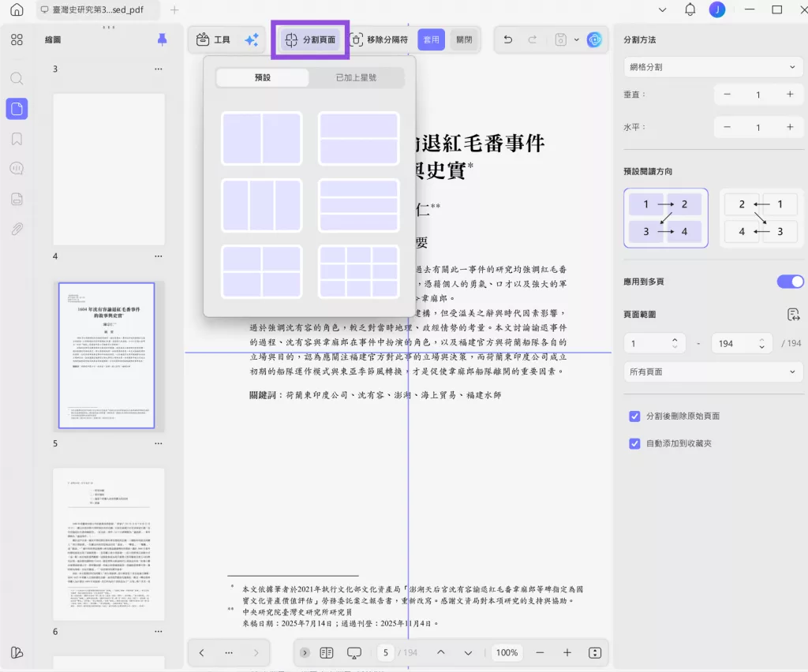Uncheck 自動添加到收藏夾
This screenshot has width=808, height=672.
[634, 443]
